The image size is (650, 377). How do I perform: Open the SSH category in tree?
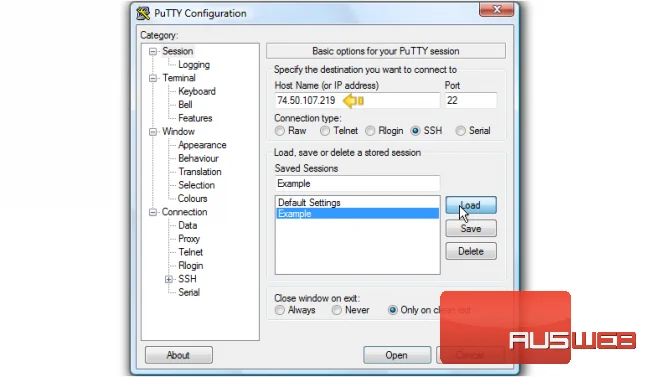point(187,279)
